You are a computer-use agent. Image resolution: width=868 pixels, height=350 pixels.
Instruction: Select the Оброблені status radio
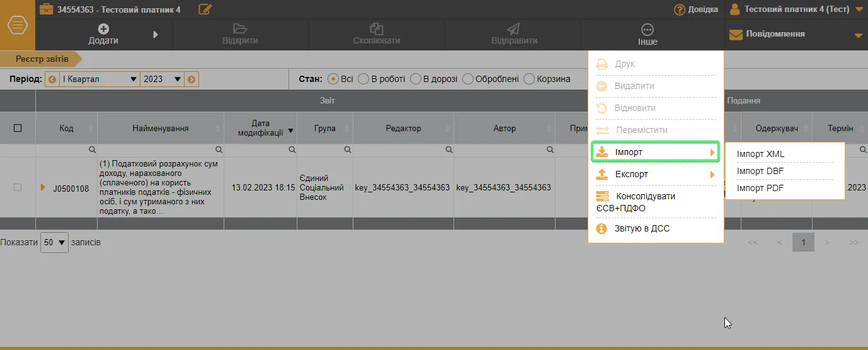(468, 79)
